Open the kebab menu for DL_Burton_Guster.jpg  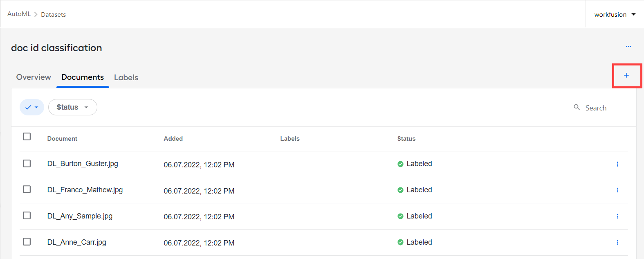[x=617, y=164]
